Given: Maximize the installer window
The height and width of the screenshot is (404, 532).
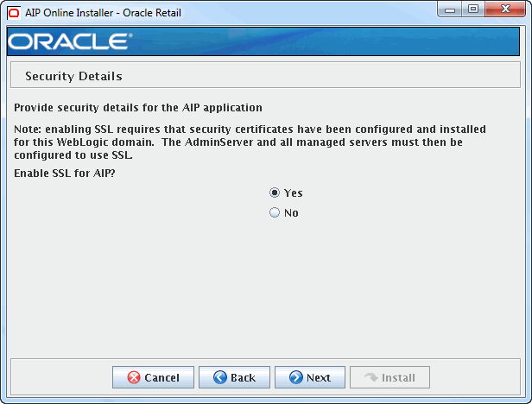Looking at the screenshot, I should [473, 9].
